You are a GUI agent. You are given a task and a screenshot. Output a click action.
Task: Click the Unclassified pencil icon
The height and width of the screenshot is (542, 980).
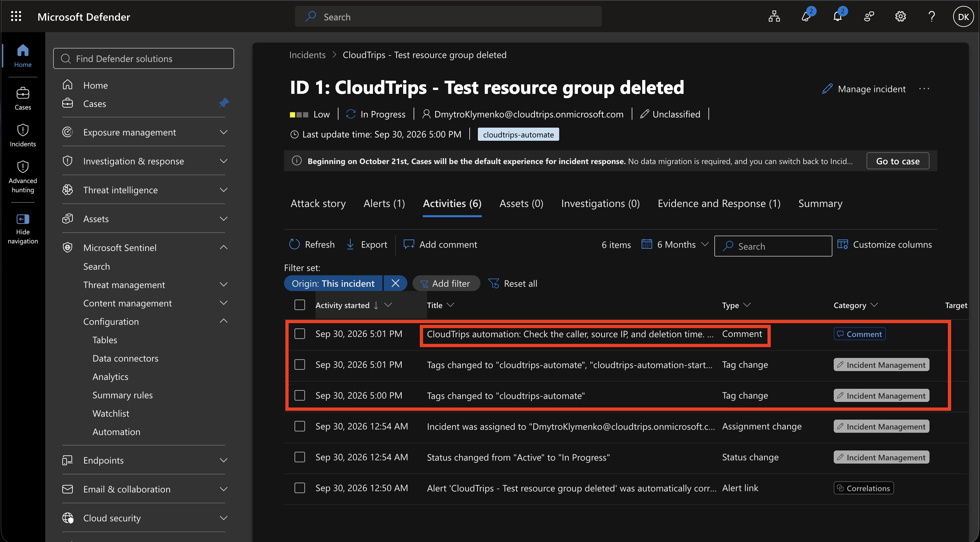point(644,114)
